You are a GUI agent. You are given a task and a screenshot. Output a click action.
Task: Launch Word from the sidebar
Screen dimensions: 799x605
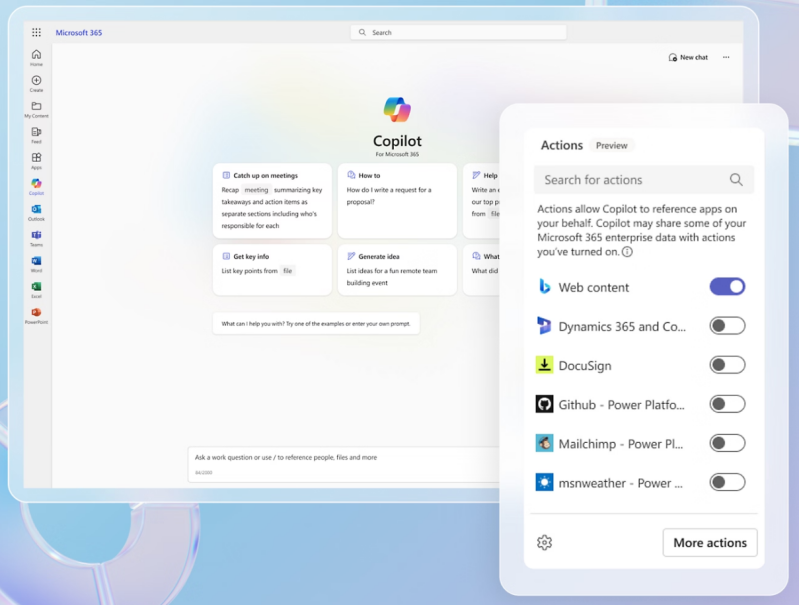coord(36,264)
